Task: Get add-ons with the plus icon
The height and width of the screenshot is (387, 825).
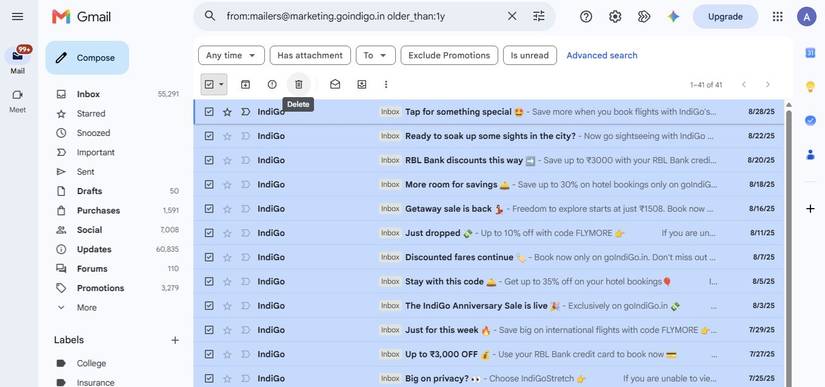Action: tap(810, 209)
